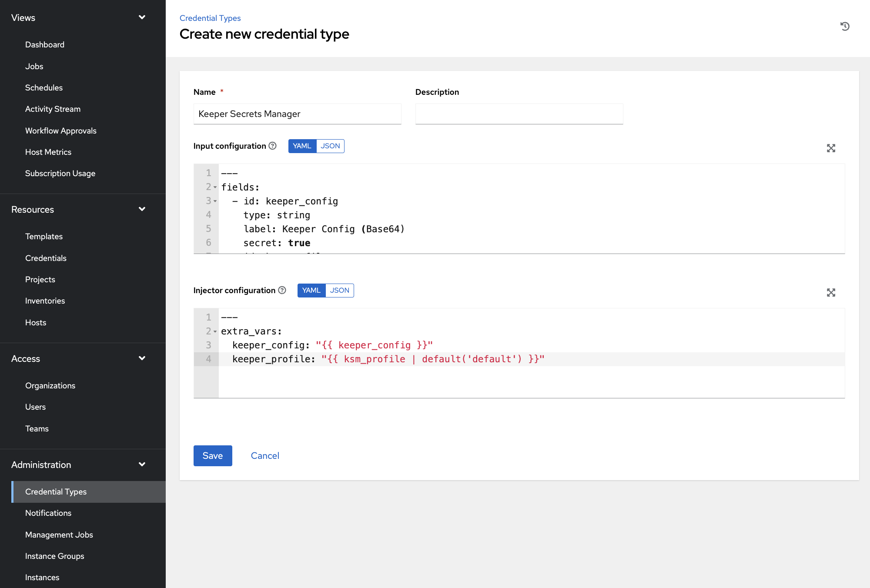Open Templates from the sidebar
The height and width of the screenshot is (588, 870).
click(44, 237)
